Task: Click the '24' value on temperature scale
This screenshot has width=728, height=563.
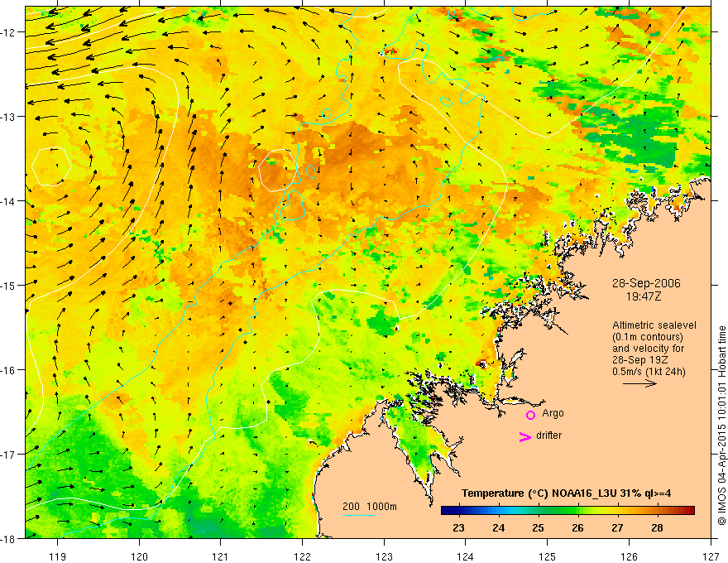Action: (x=498, y=527)
